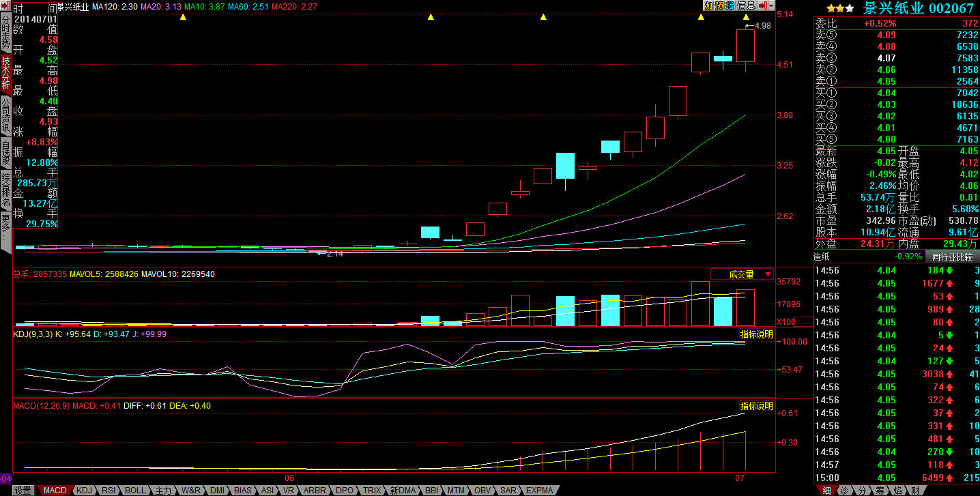This screenshot has height=496, width=980.
Task: Switch to the DPO indicator tab
Action: click(x=345, y=491)
